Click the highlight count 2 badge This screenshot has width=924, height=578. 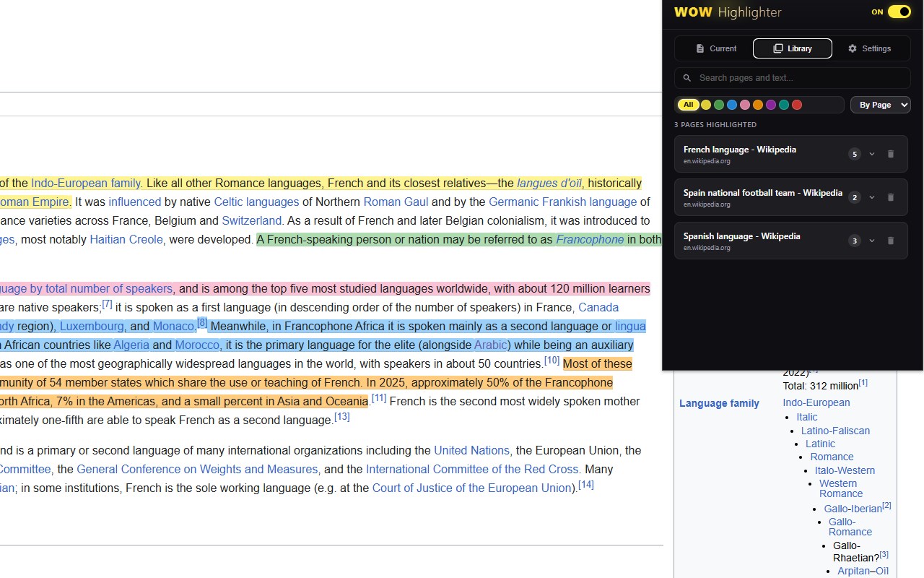tap(855, 197)
